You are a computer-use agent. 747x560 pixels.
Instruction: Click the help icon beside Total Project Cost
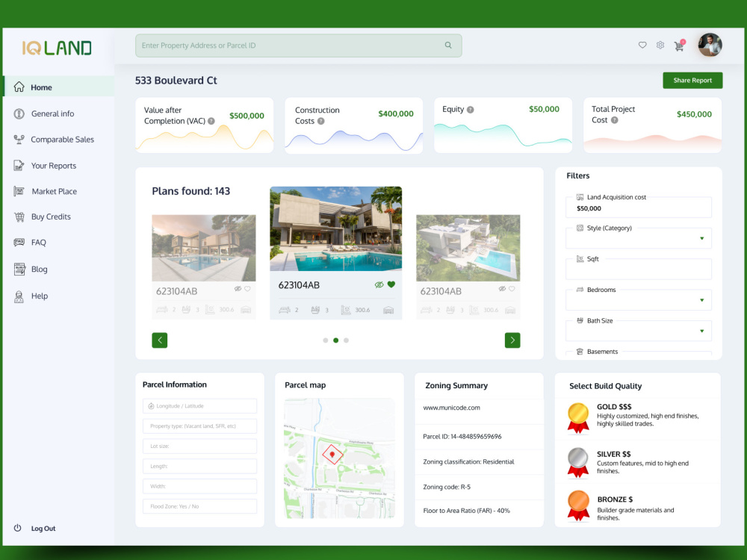pyautogui.click(x=615, y=120)
